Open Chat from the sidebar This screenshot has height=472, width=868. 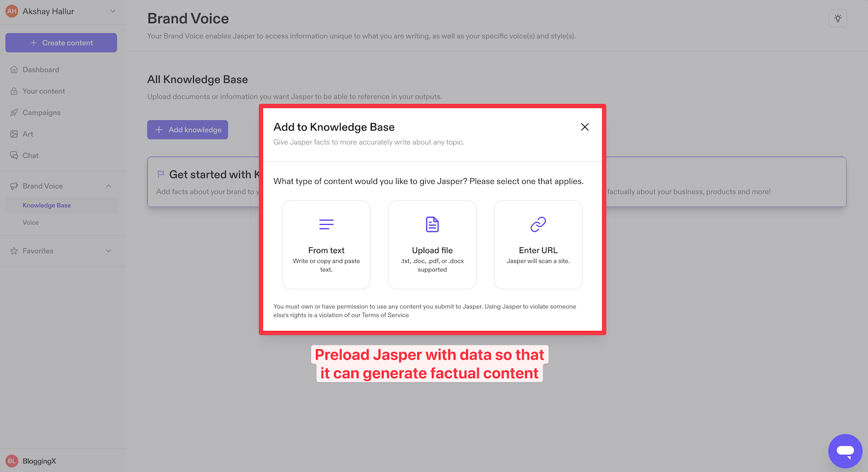pyautogui.click(x=31, y=156)
